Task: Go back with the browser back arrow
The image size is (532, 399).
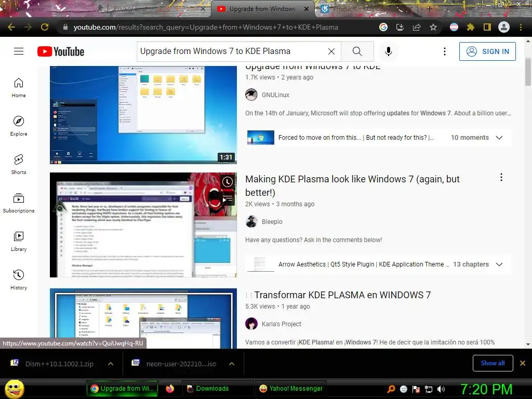Action: click(x=11, y=27)
